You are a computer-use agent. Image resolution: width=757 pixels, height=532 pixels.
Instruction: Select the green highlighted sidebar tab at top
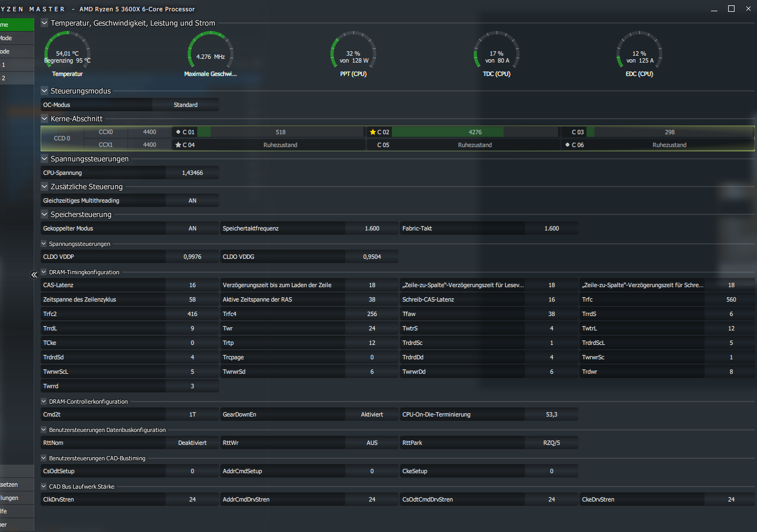coord(17,25)
